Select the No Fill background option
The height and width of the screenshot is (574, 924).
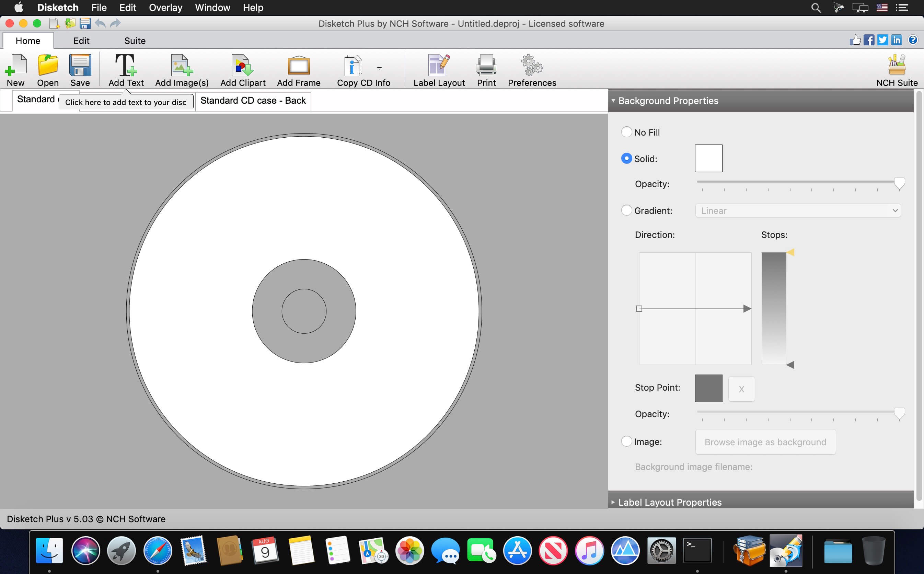(626, 132)
